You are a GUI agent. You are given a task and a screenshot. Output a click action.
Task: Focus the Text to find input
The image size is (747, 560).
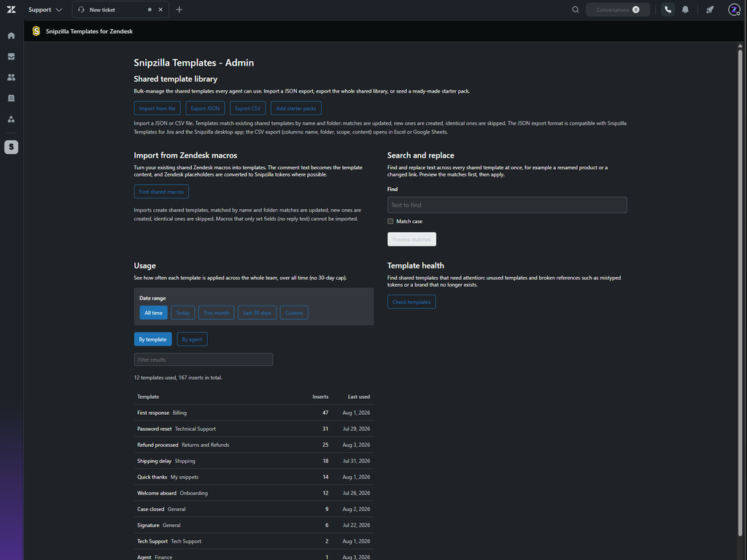click(507, 205)
